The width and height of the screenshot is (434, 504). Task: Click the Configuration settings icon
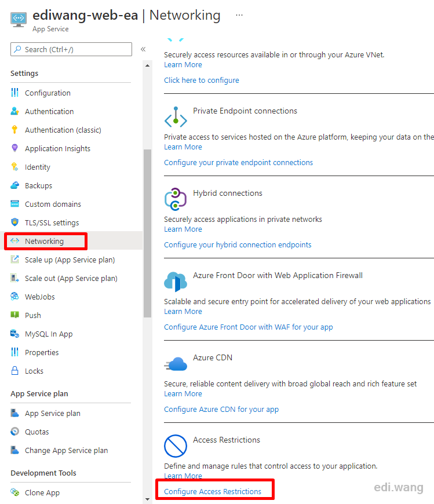14,93
